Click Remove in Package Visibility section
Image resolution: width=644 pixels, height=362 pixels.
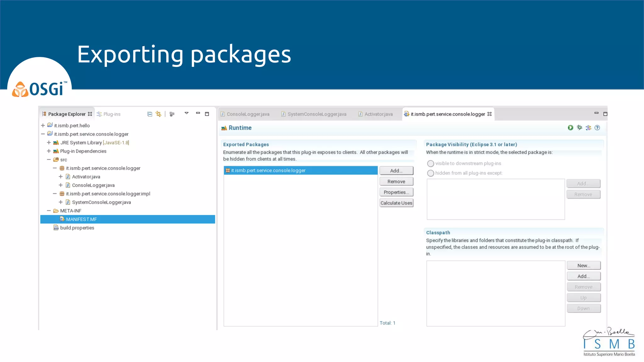[x=583, y=195]
